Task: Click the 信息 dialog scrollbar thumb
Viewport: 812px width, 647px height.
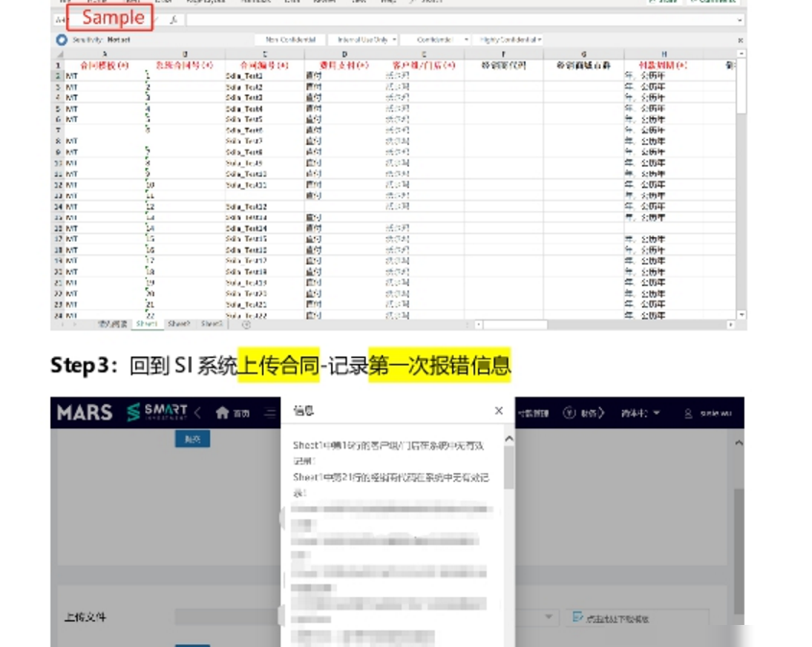Action: click(509, 467)
